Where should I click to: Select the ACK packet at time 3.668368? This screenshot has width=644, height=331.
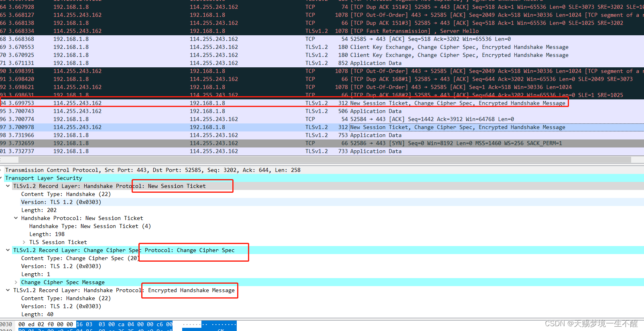pos(322,39)
